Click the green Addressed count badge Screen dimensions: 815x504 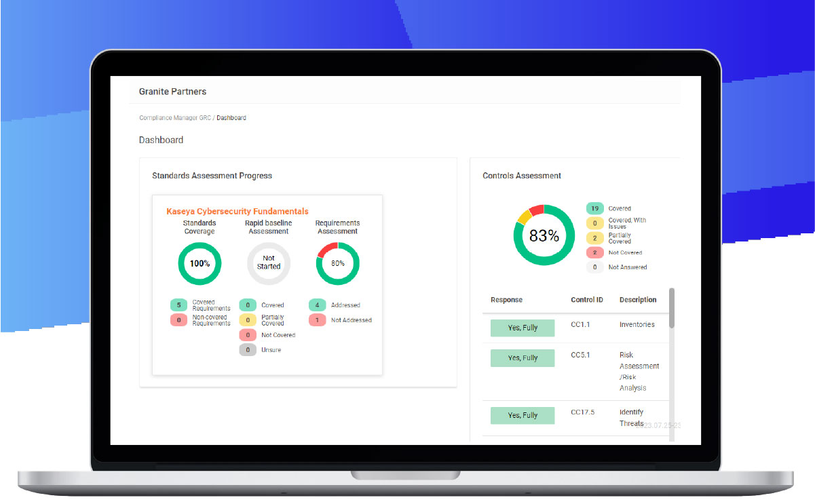tap(317, 305)
